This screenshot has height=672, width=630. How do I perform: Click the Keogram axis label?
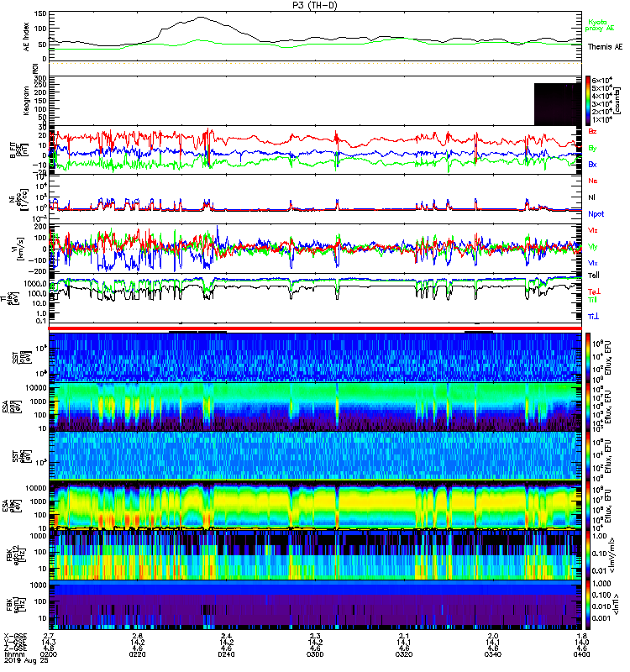[27, 100]
